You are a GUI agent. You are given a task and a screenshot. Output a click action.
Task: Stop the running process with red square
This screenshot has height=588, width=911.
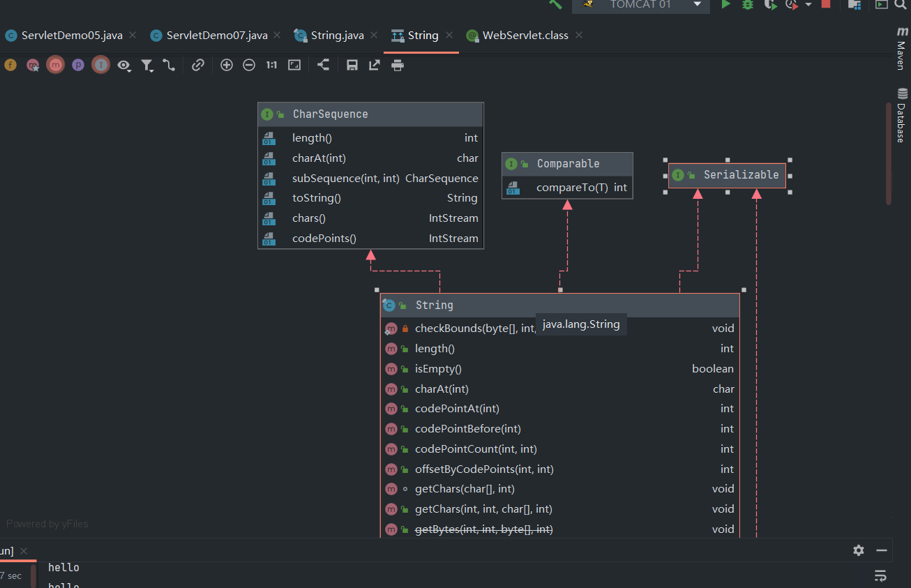(x=826, y=4)
